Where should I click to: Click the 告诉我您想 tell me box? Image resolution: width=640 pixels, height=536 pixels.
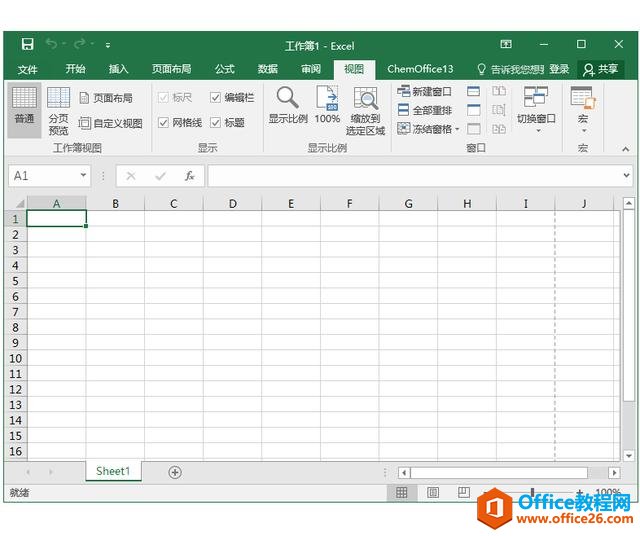coord(511,69)
